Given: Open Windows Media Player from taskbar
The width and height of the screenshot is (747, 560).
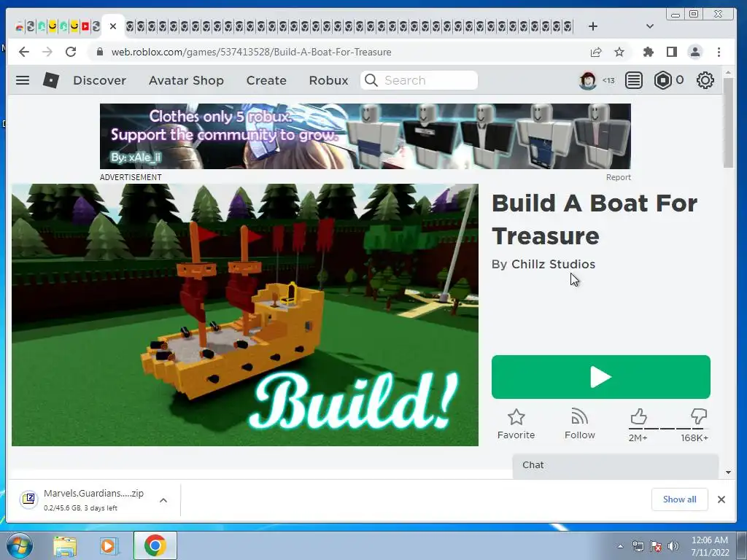Looking at the screenshot, I should click(109, 545).
